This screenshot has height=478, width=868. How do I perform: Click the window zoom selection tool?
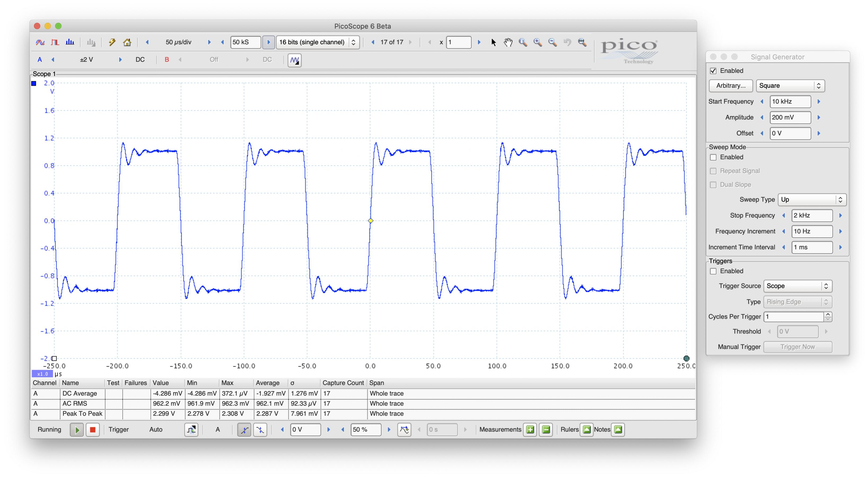(523, 42)
